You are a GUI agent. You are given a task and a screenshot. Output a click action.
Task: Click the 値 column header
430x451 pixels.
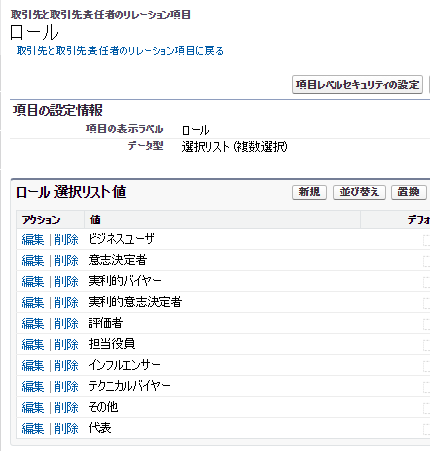pos(95,220)
